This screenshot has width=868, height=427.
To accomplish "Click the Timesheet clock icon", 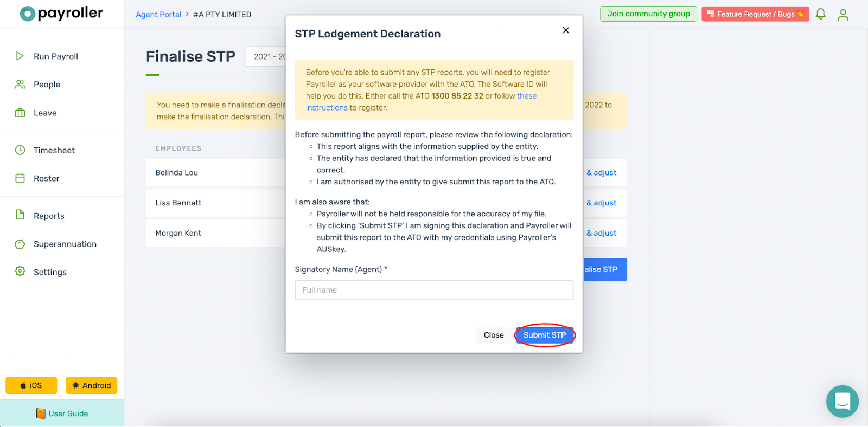I will click(x=20, y=150).
